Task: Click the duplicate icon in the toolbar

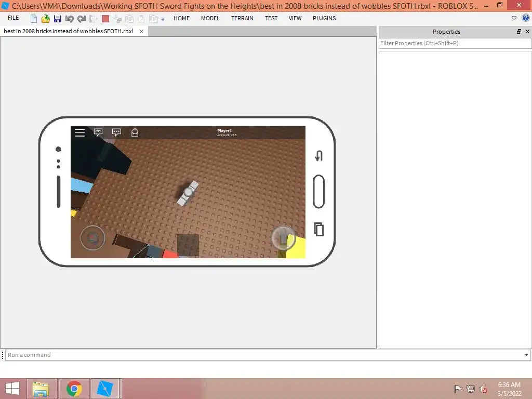Action: coord(153,19)
